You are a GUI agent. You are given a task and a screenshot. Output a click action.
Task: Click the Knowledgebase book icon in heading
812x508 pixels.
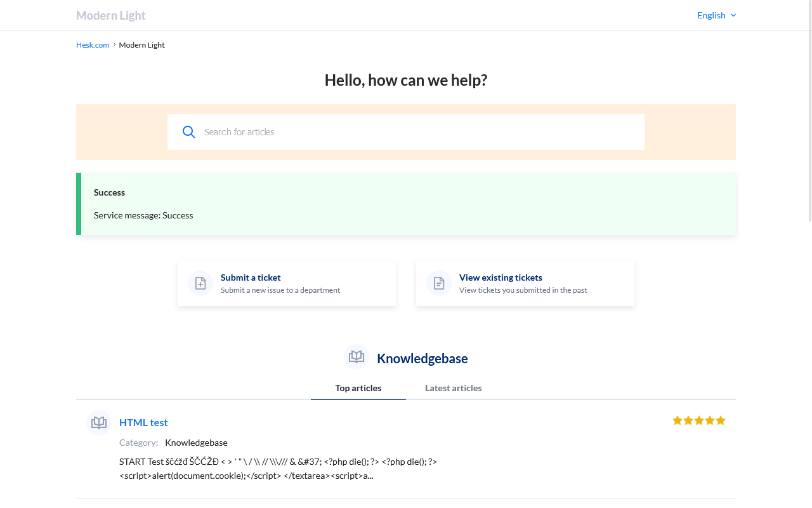[x=357, y=357]
